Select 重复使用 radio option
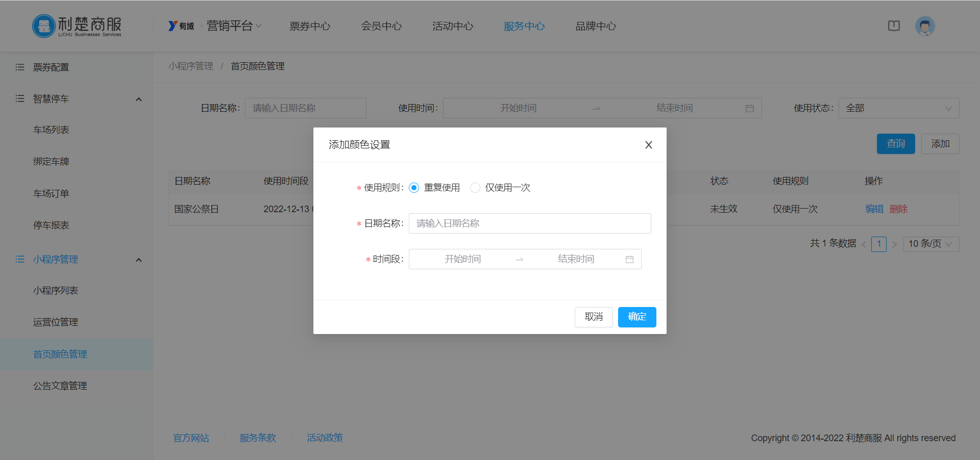980x460 pixels. click(x=414, y=188)
